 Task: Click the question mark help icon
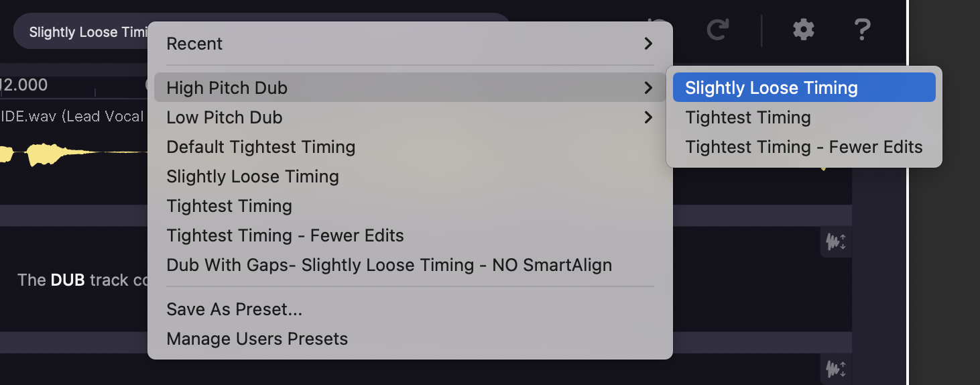click(x=862, y=30)
